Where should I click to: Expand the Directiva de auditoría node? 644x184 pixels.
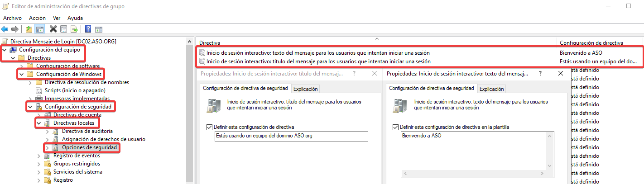(x=48, y=131)
